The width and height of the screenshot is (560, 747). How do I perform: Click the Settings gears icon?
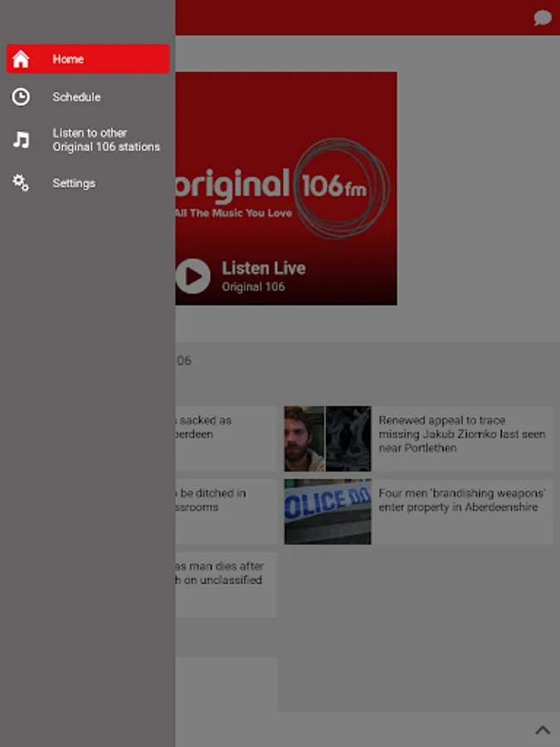pyautogui.click(x=21, y=183)
